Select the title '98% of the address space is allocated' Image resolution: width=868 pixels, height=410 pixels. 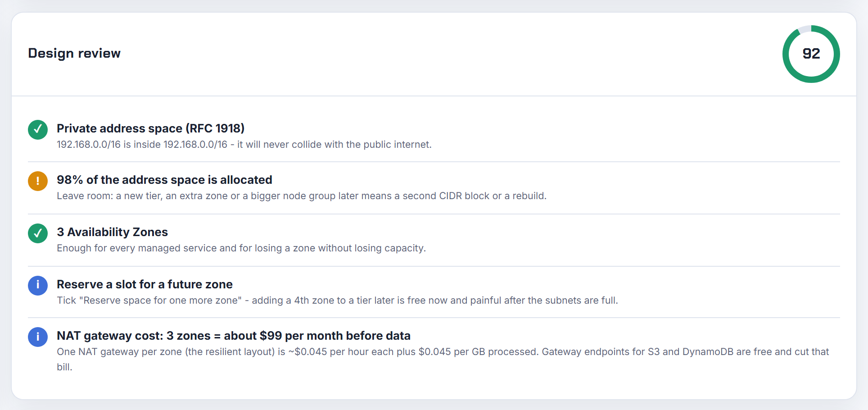(164, 180)
